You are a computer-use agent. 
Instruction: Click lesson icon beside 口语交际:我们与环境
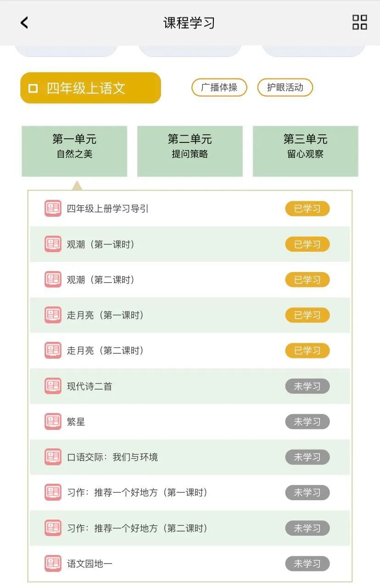click(x=53, y=457)
